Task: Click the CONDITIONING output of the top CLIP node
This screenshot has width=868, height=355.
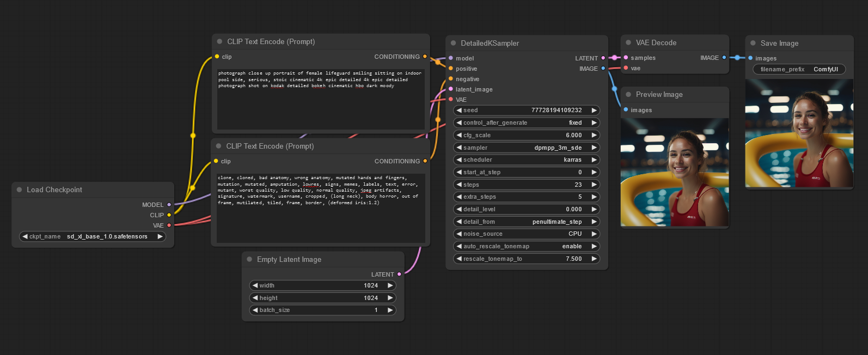Action: pyautogui.click(x=425, y=57)
